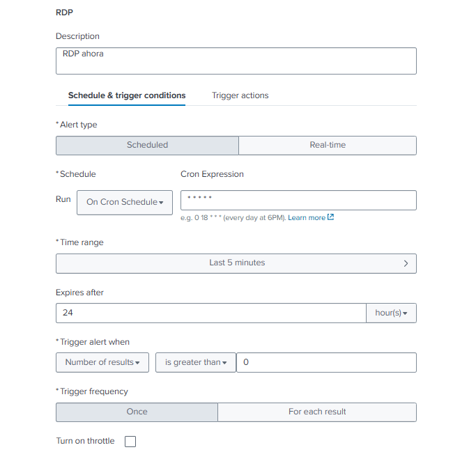Set trigger frequency to Once
The image size is (476, 452).
click(x=137, y=412)
